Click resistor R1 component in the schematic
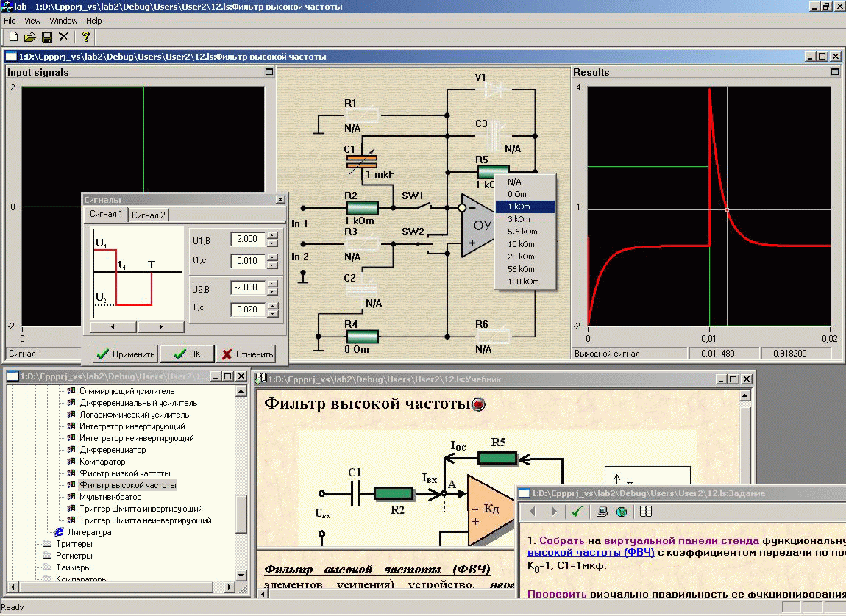The image size is (846, 616). pos(362,115)
